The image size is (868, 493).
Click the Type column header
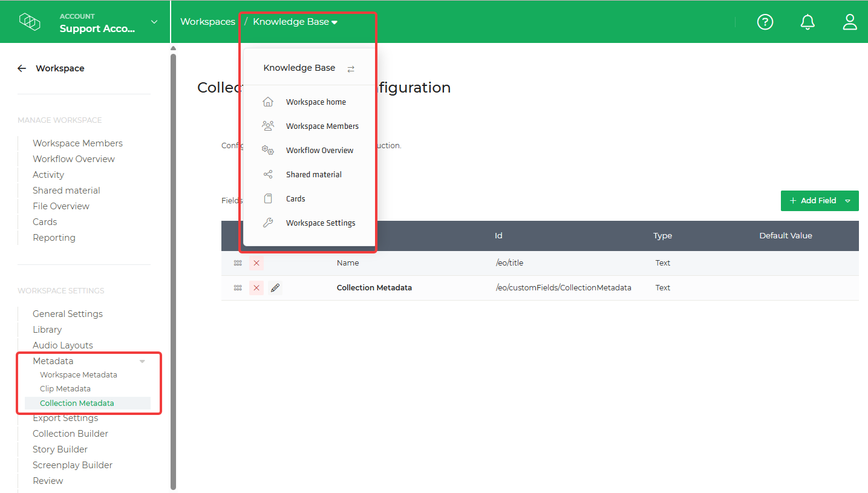[x=662, y=236]
